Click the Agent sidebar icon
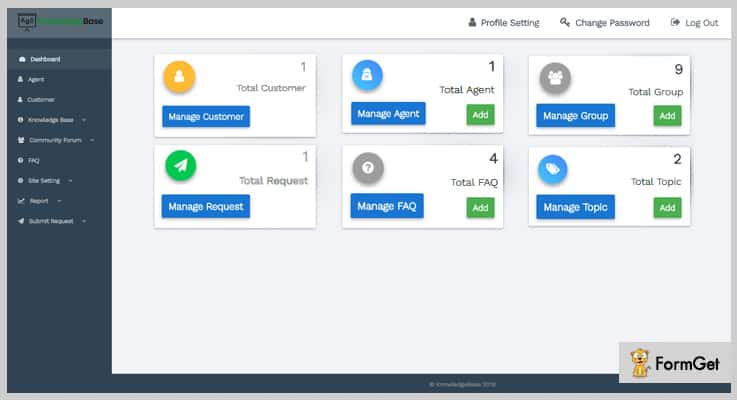This screenshot has height=400, width=737. [x=20, y=79]
